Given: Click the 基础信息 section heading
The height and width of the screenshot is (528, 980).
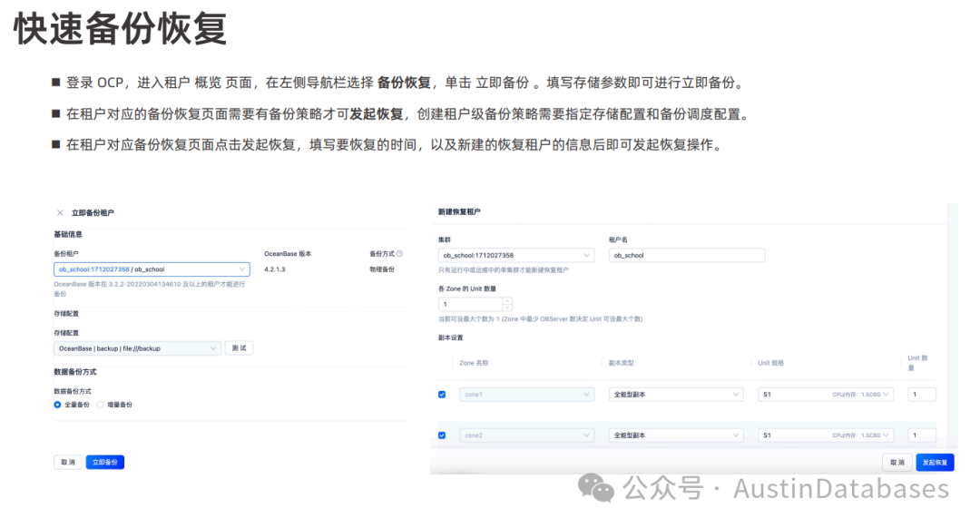Looking at the screenshot, I should click(68, 234).
